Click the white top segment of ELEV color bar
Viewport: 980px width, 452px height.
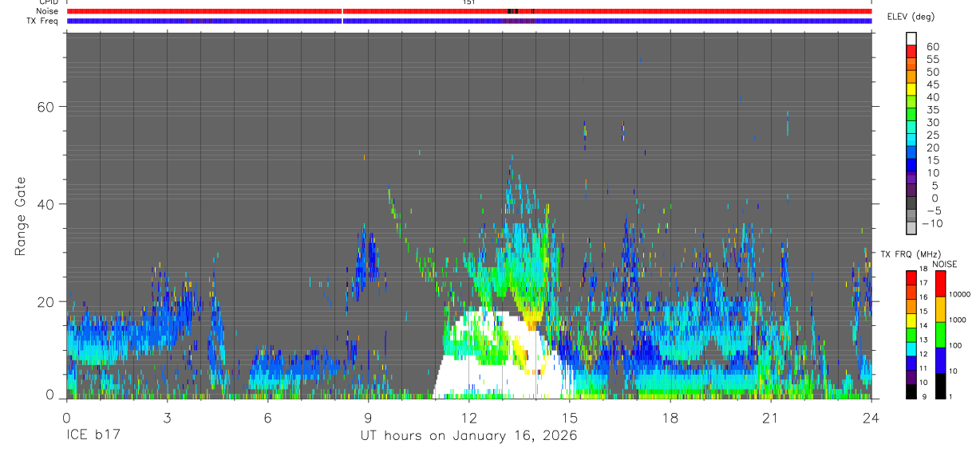point(912,37)
